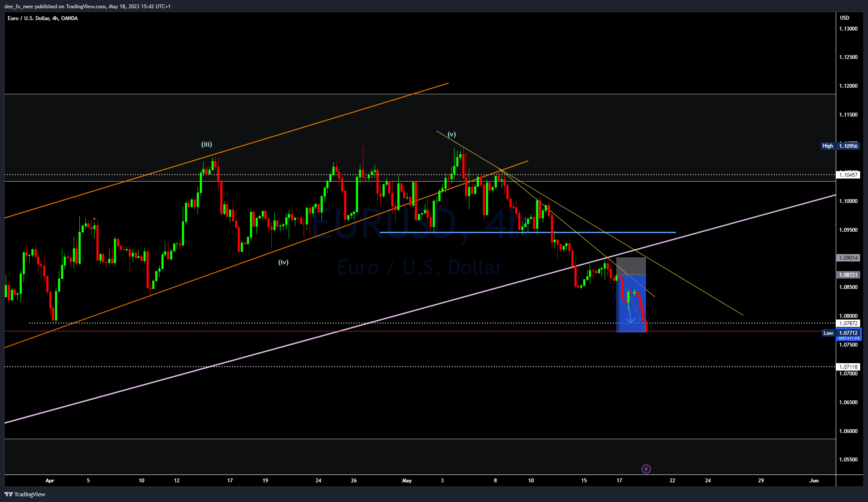Select the blue horizontal line near 1.09500
This screenshot has height=502, width=868.
pos(528,232)
